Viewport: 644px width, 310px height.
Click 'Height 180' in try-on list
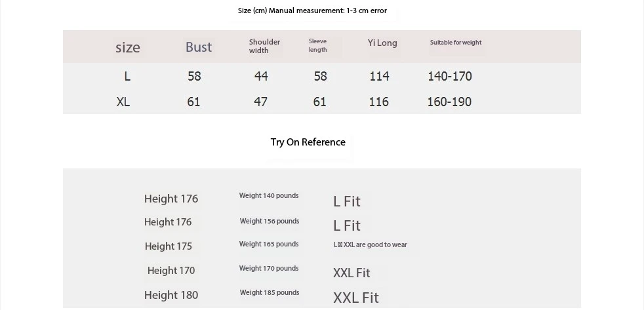[x=171, y=295]
